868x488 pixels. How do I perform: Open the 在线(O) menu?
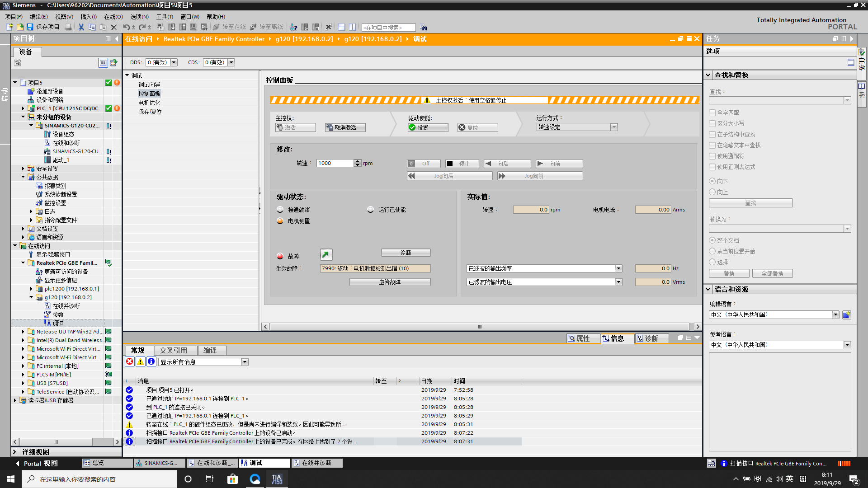coord(113,17)
